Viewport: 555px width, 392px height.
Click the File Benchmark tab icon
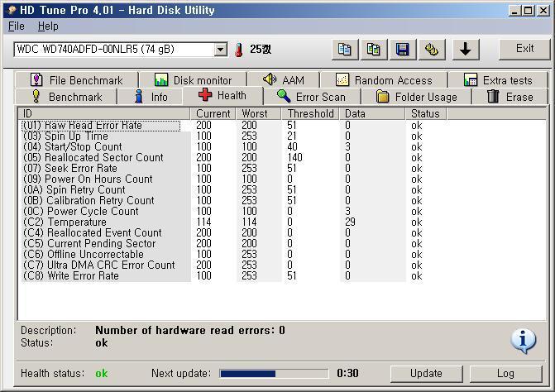[36, 79]
